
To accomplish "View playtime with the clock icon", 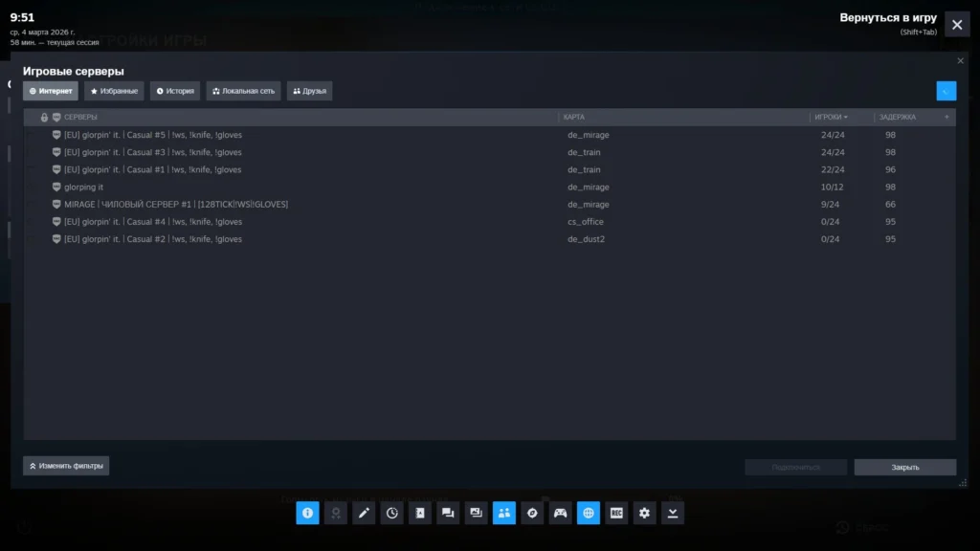I will [391, 513].
